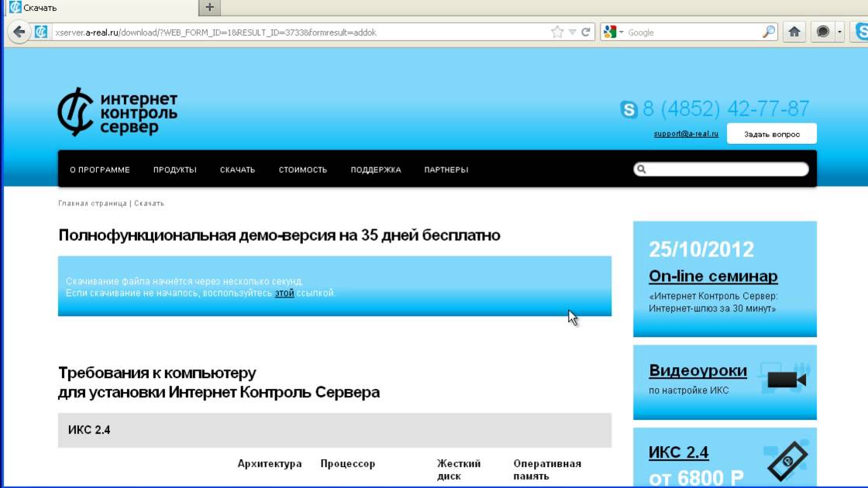The width and height of the screenshot is (868, 488).
Task: Select ПОДДЕРЖКА in the navigation bar
Action: (376, 170)
